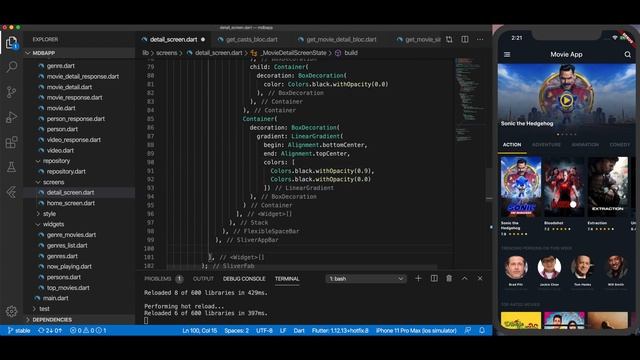This screenshot has height=360, width=640.
Task: Open the DEBUG CONSOLE panel tab
Action: 244,279
